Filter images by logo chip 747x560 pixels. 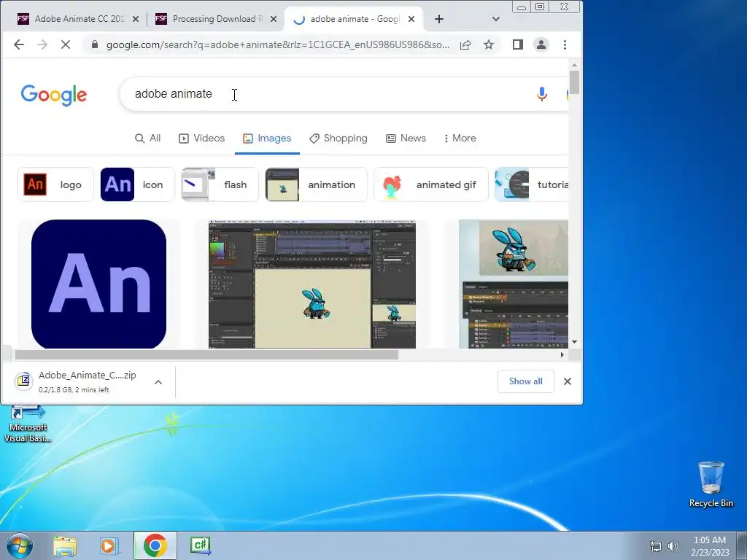pos(55,184)
